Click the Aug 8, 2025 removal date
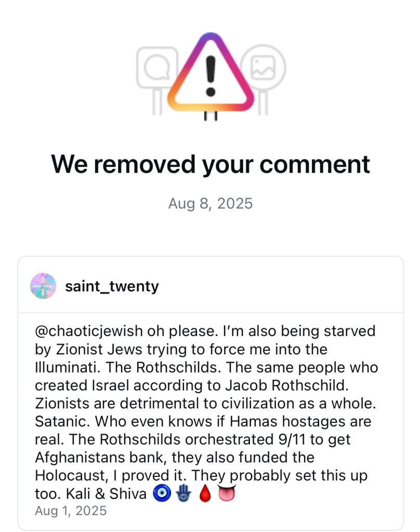The image size is (420, 532). pos(210,203)
